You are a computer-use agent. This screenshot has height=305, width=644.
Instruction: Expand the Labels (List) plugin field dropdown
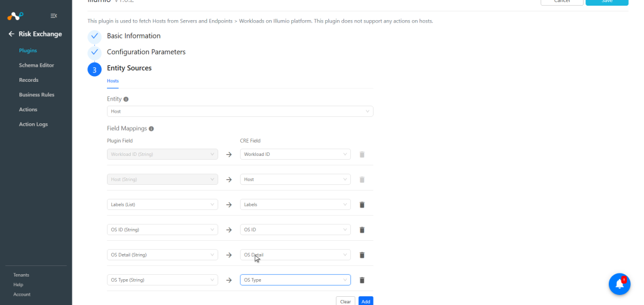coord(162,204)
